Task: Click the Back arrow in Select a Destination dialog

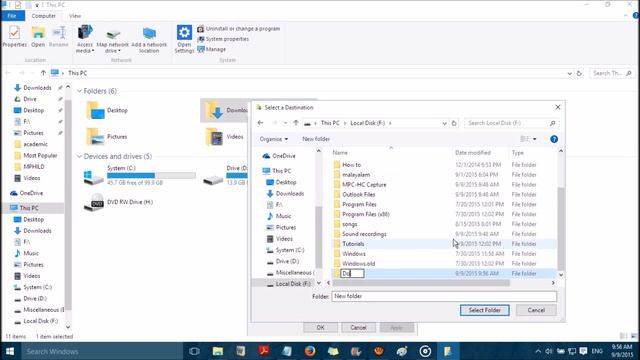Action: [260, 123]
